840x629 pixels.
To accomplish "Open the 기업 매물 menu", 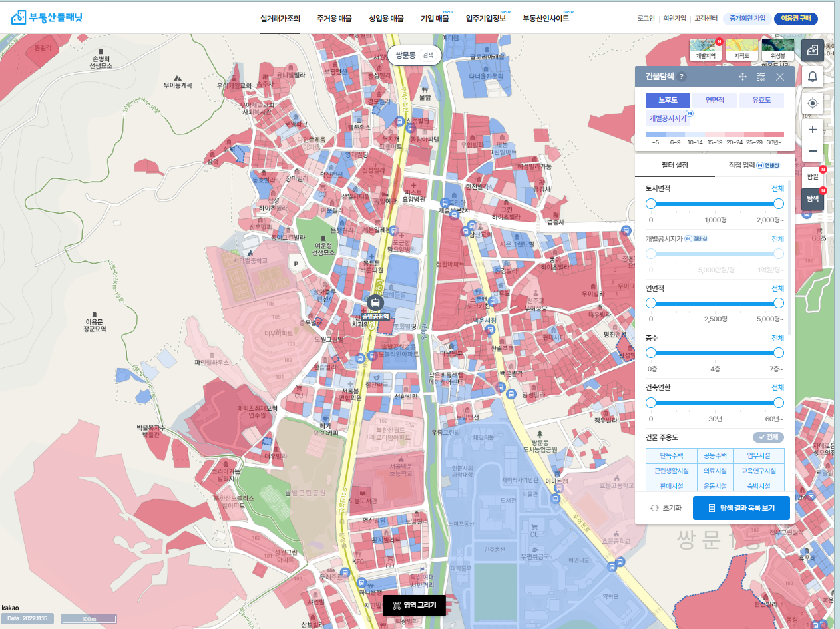I will [x=435, y=18].
